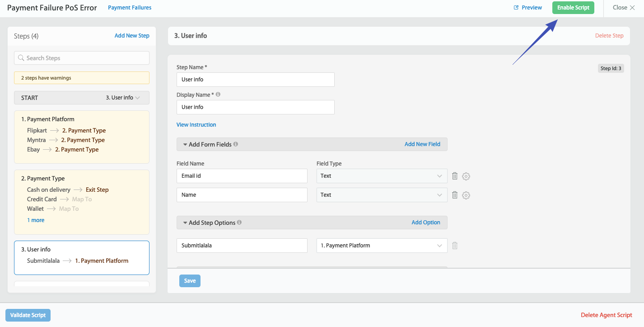Click the Enable Script button
Viewport: 644px width, 327px height.
[x=573, y=8]
